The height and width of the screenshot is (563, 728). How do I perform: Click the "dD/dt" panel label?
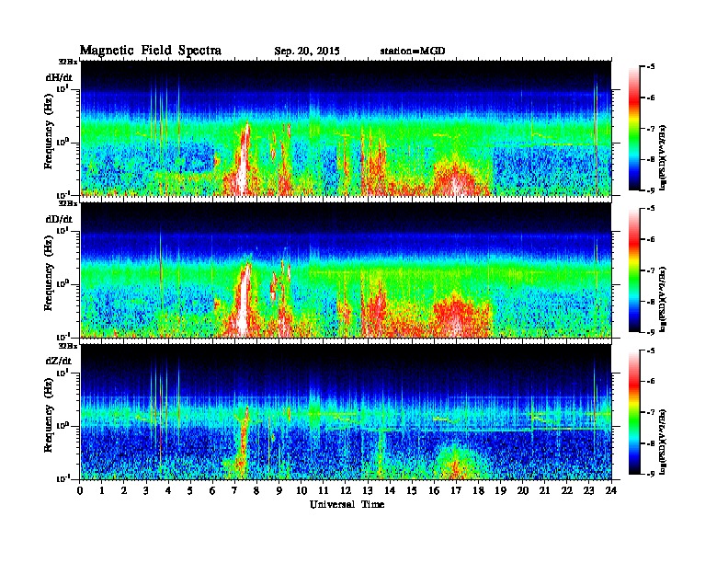pos(59,219)
